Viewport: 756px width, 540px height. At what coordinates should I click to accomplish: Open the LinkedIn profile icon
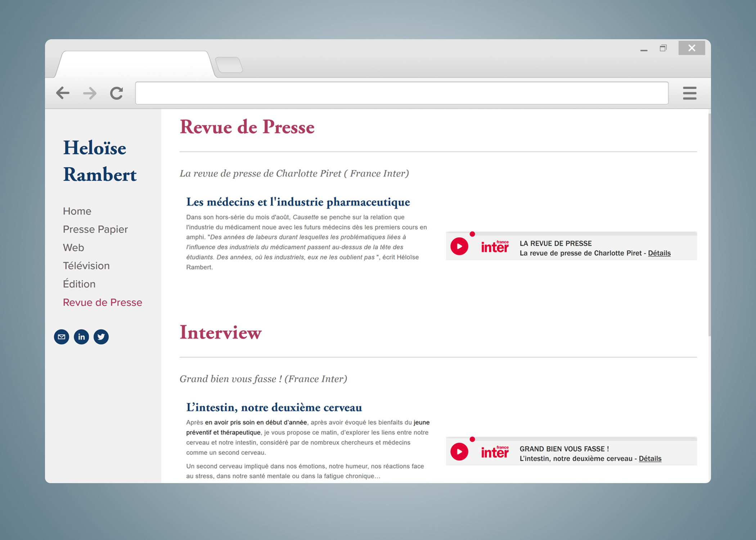(81, 337)
